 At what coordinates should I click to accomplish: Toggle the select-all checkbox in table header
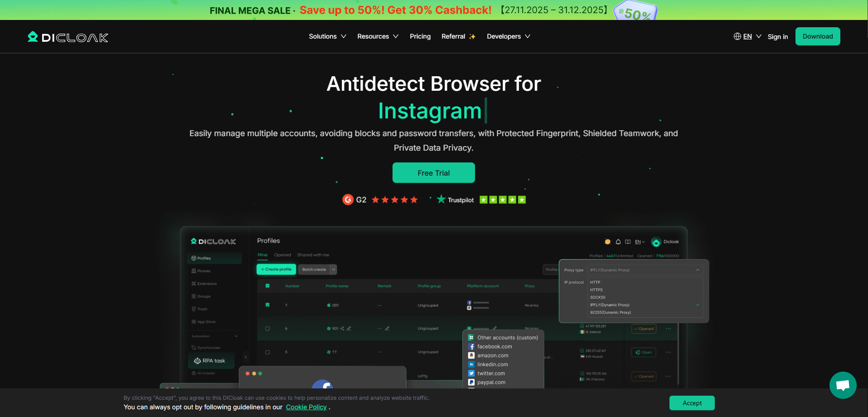(267, 286)
